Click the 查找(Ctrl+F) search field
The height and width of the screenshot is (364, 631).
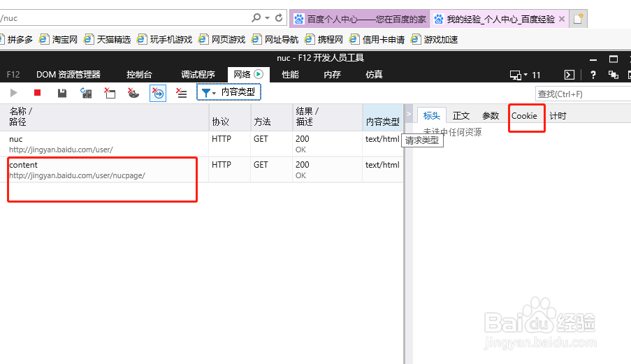pyautogui.click(x=583, y=94)
